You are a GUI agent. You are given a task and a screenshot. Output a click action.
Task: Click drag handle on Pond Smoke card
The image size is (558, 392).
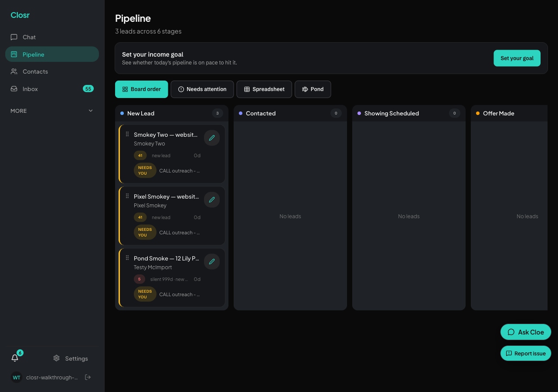[127, 258]
